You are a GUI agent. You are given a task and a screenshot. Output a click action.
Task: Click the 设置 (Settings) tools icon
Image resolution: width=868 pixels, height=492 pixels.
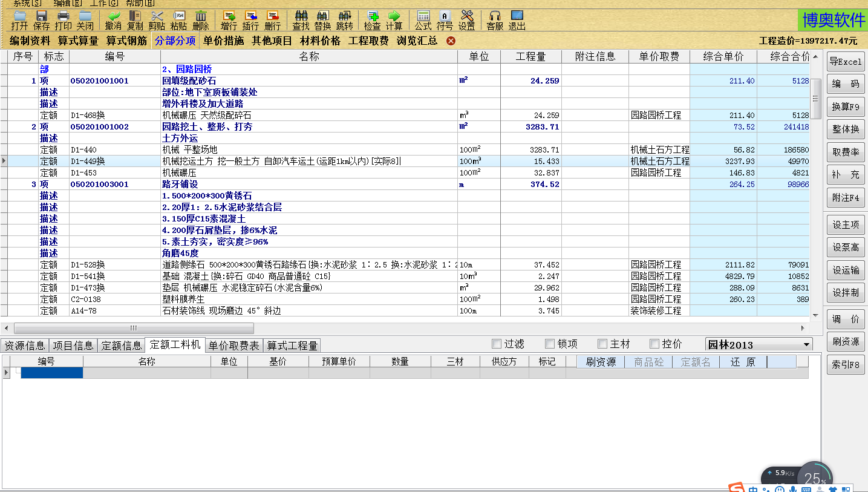point(467,20)
